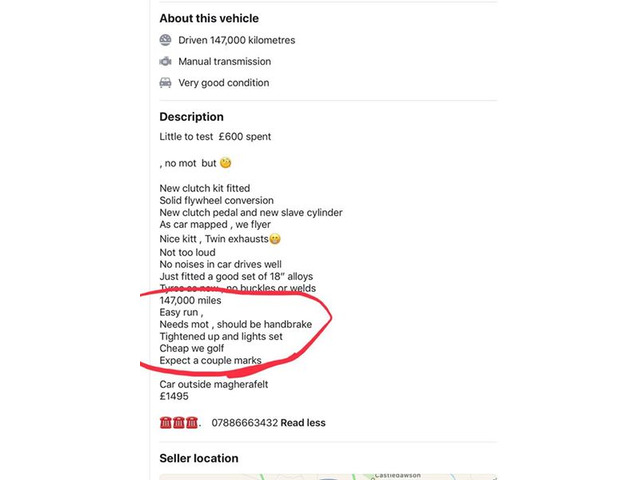Click the car icon beside Very good condition
Viewport: 640px width, 480px height.
[x=166, y=83]
